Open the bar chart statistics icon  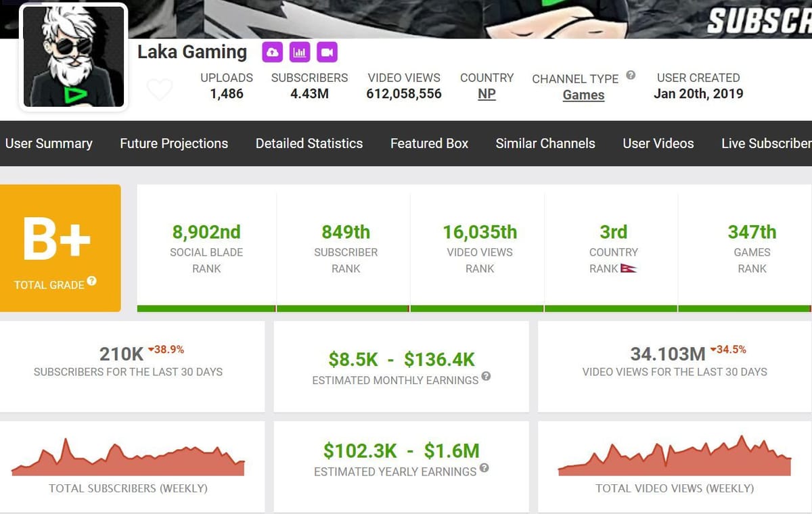tap(300, 51)
